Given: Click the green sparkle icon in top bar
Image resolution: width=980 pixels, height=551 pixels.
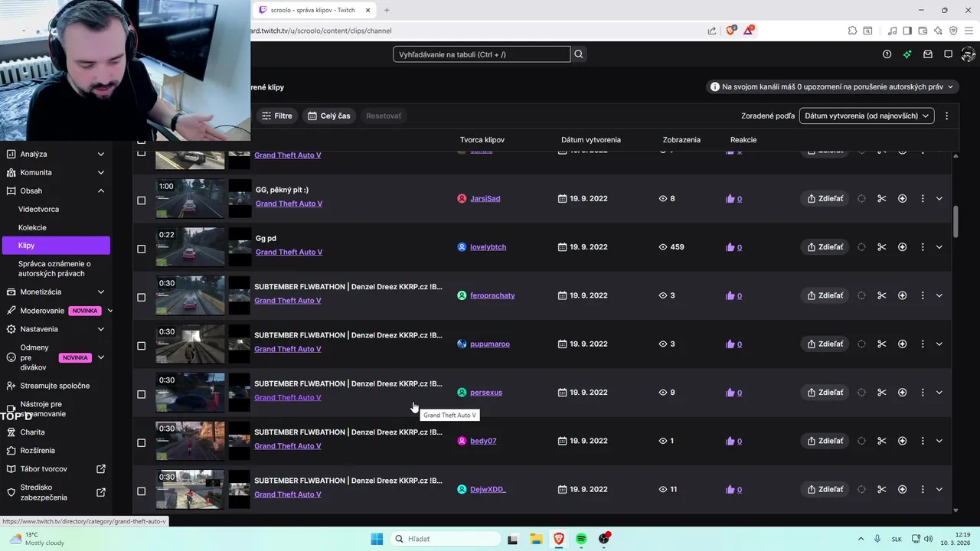Looking at the screenshot, I should [x=907, y=54].
